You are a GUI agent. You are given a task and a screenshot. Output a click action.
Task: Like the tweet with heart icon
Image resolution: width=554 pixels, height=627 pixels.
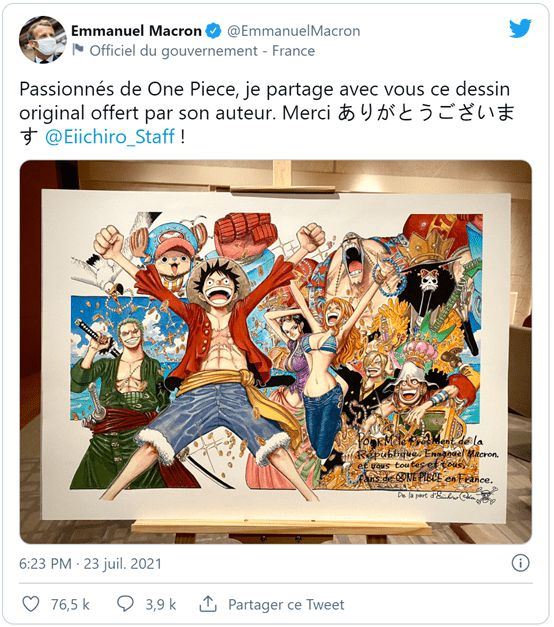click(x=31, y=604)
